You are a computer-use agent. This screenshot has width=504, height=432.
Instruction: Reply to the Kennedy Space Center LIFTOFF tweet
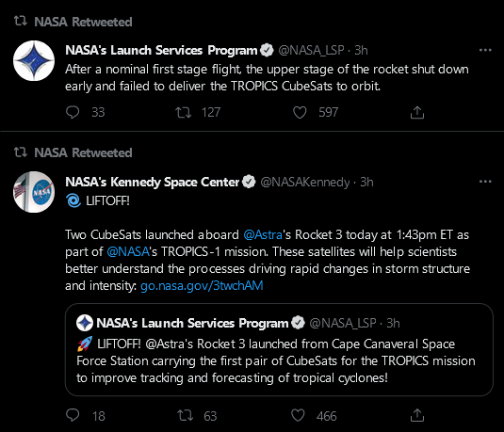coord(73,415)
